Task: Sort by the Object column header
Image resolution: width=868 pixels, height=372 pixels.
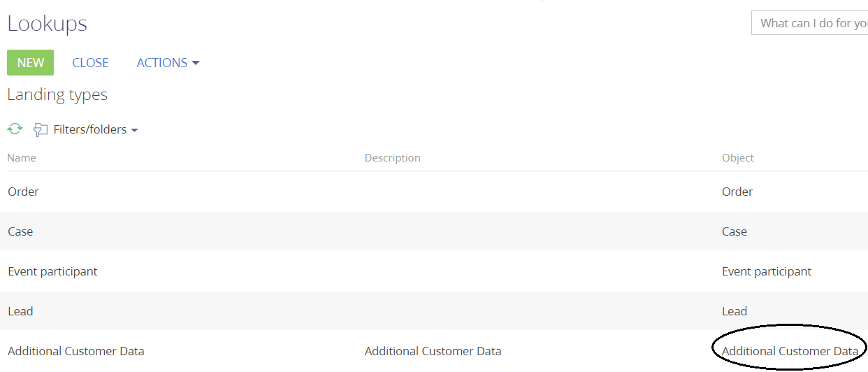Action: click(737, 158)
